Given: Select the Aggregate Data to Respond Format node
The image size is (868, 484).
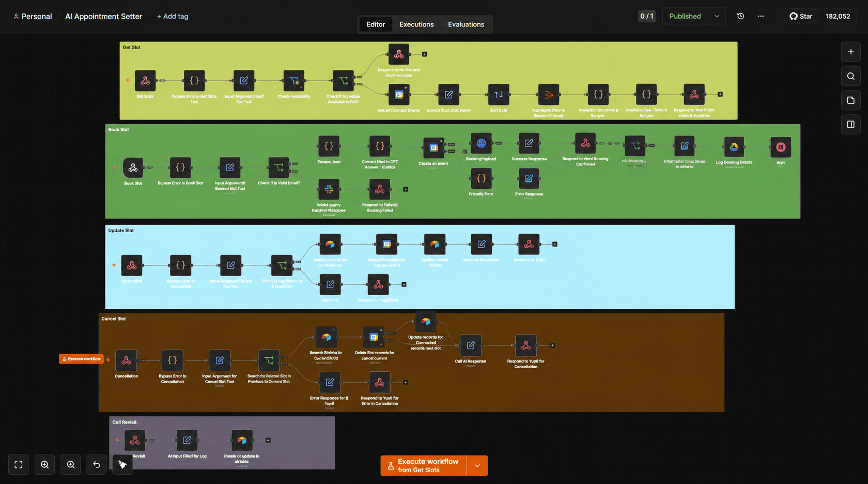Looking at the screenshot, I should (549, 95).
